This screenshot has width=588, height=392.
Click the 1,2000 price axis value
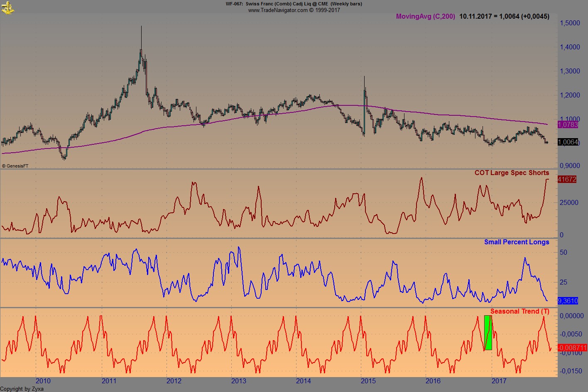click(570, 95)
